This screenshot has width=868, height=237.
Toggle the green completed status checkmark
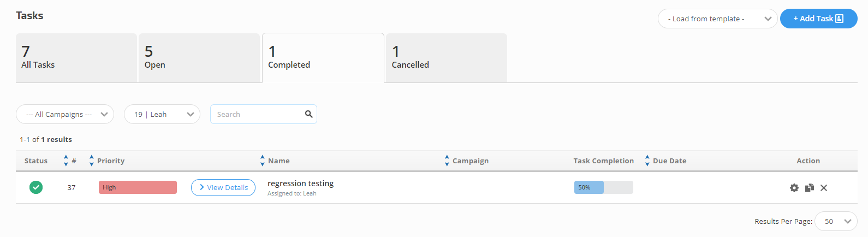pyautogui.click(x=36, y=187)
